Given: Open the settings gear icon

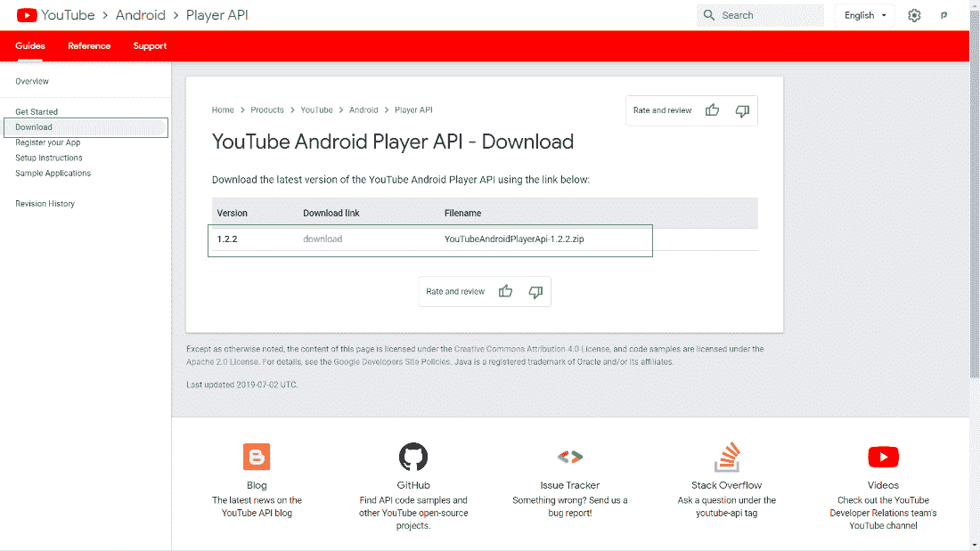Looking at the screenshot, I should [x=914, y=15].
